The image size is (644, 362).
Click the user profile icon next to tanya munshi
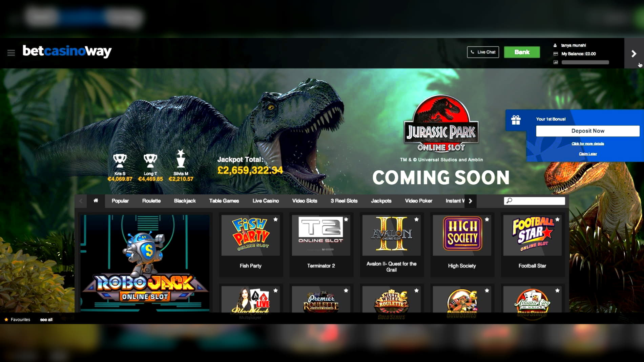click(555, 45)
